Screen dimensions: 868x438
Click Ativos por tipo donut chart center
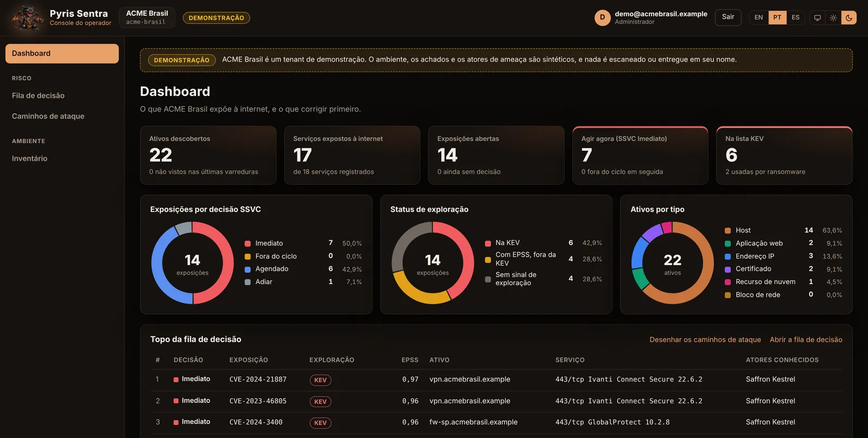point(673,264)
